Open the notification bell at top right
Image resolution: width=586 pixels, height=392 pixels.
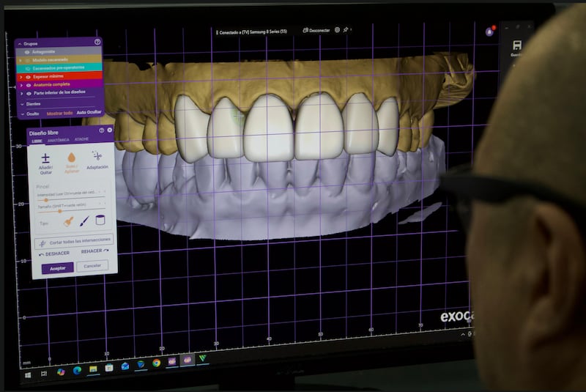tap(489, 32)
